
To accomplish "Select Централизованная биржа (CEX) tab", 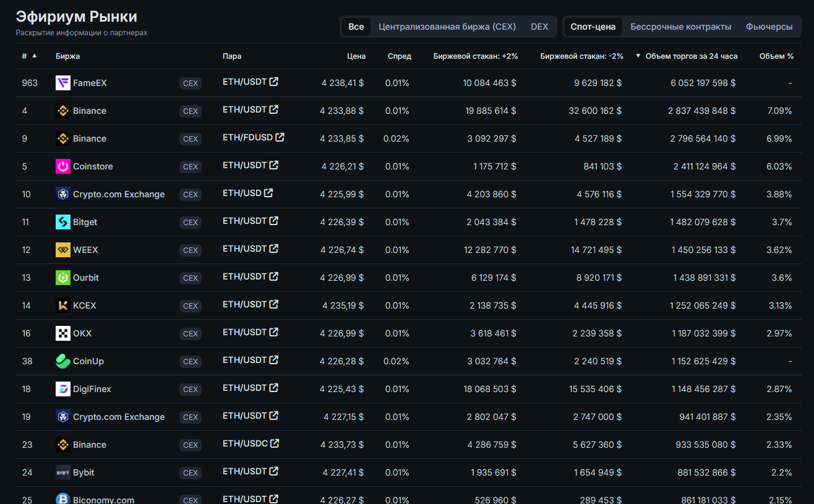I will (x=446, y=27).
